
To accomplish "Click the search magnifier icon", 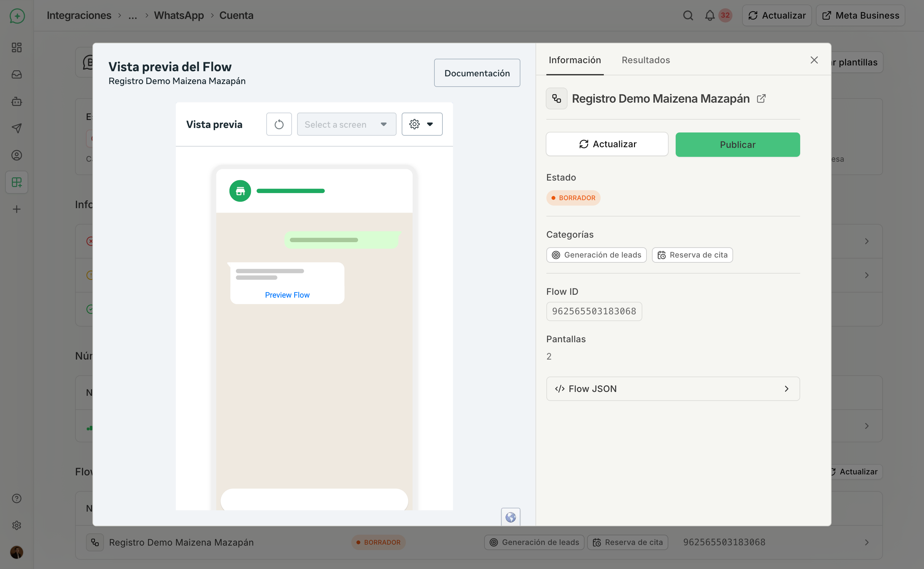I will coord(688,15).
